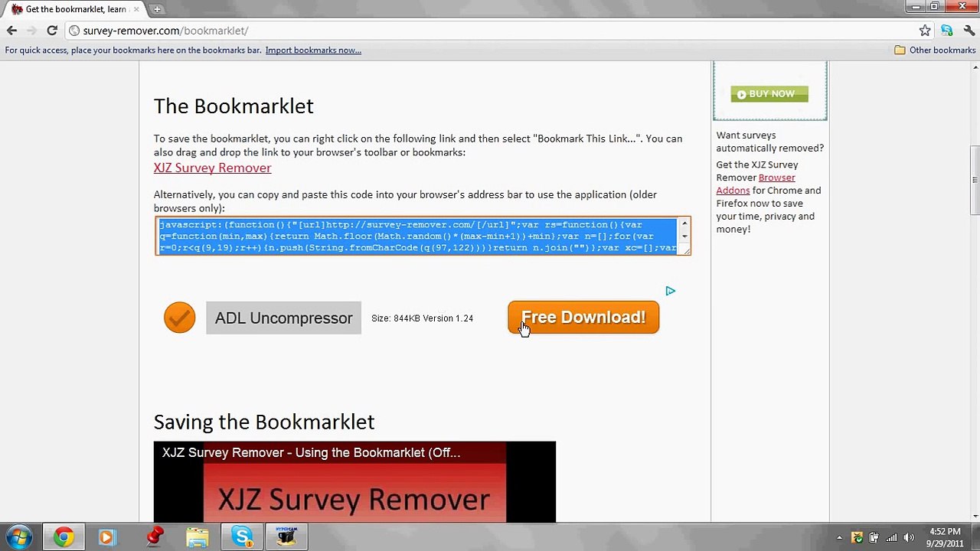Restore down the Chrome window
This screenshot has height=551, width=980.
(935, 6)
